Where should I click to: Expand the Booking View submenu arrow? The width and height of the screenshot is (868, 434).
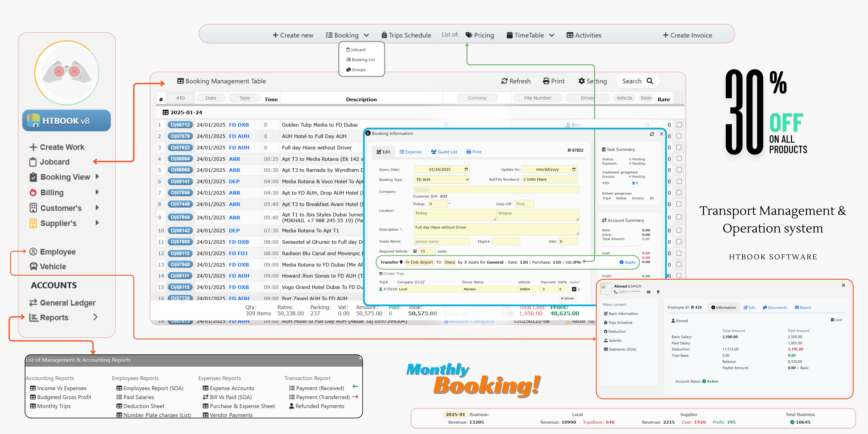[x=97, y=177]
